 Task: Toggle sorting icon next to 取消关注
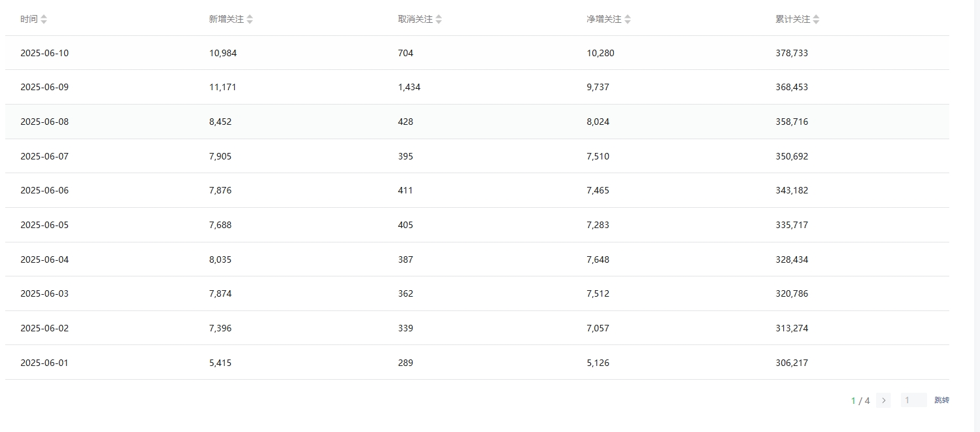[439, 20]
